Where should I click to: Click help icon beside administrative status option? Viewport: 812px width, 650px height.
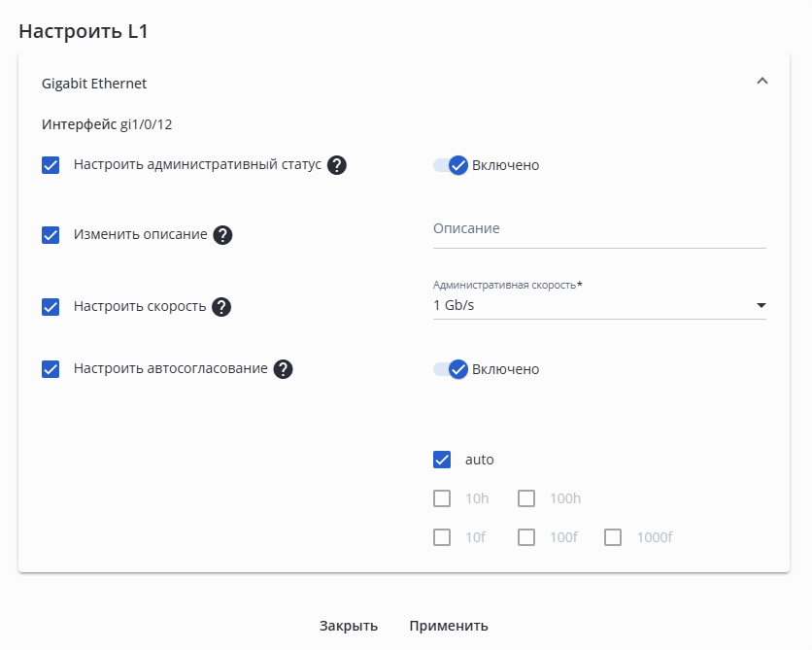[x=337, y=165]
